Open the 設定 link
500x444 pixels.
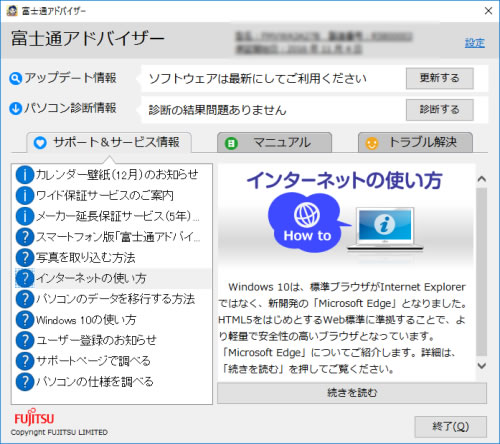[475, 43]
